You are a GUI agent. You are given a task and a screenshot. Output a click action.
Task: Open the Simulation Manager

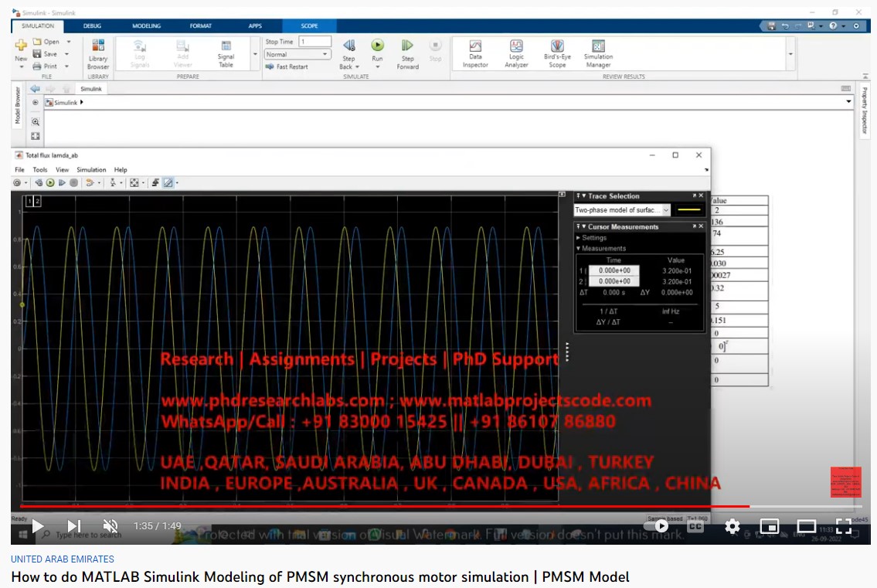[598, 53]
